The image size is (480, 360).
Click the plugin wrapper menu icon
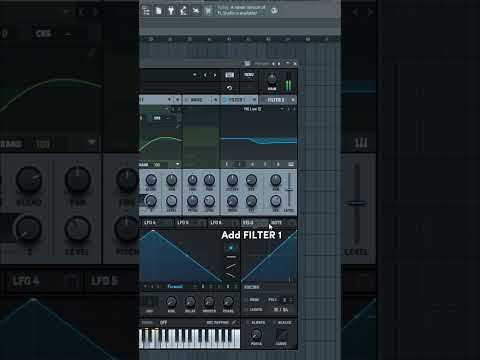point(247,63)
